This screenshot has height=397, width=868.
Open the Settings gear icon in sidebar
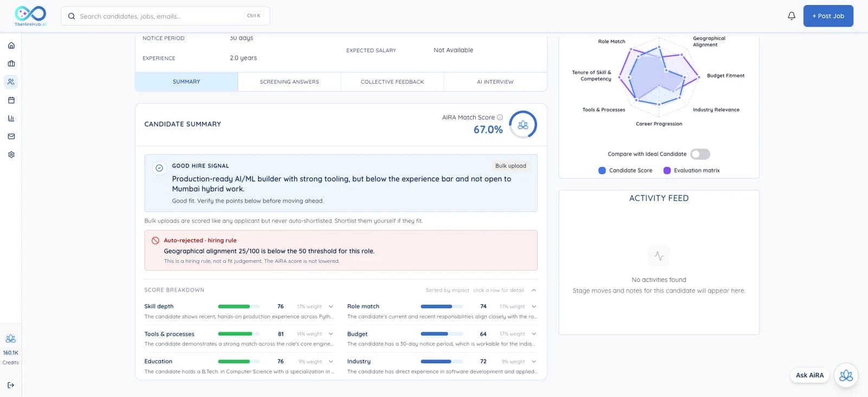coord(11,155)
